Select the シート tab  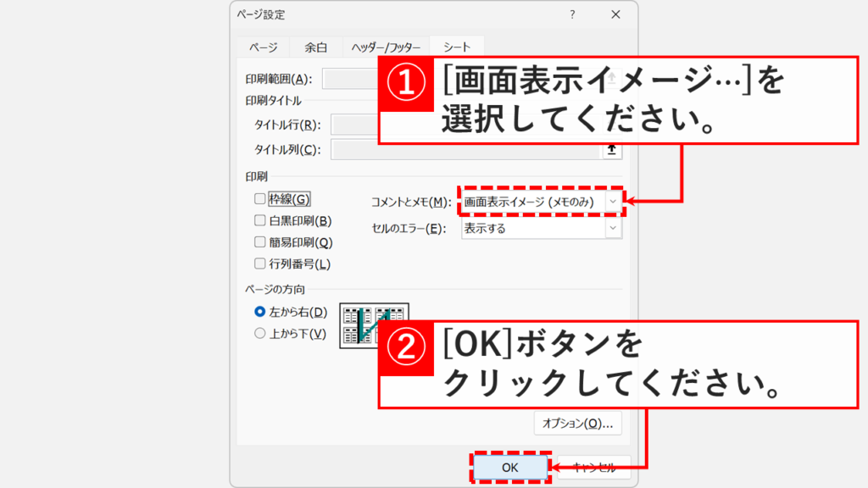tap(457, 47)
